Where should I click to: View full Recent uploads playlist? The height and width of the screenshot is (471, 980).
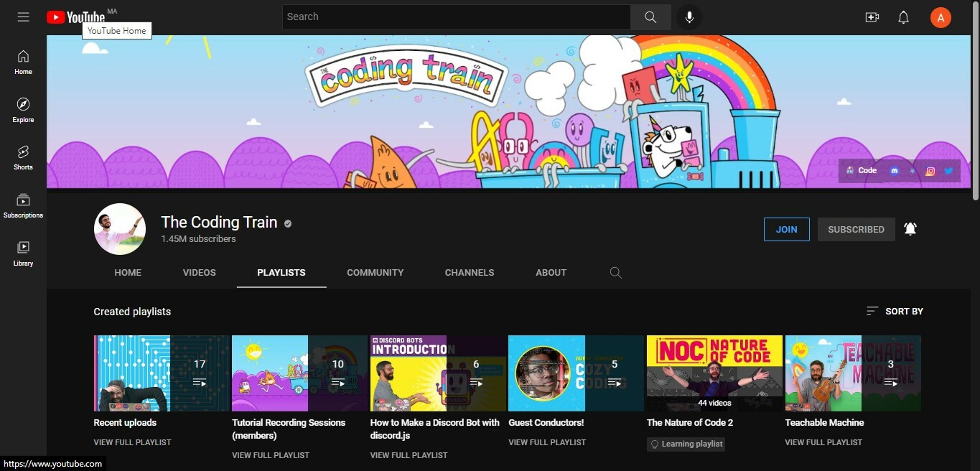tap(132, 442)
